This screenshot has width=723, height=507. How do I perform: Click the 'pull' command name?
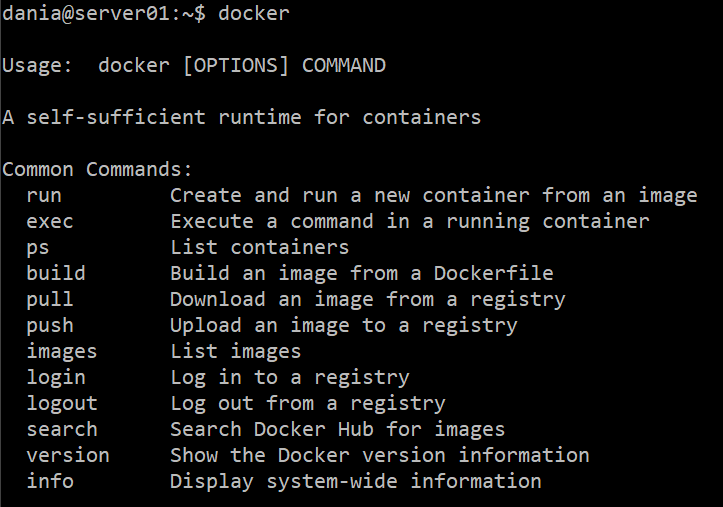coord(50,299)
